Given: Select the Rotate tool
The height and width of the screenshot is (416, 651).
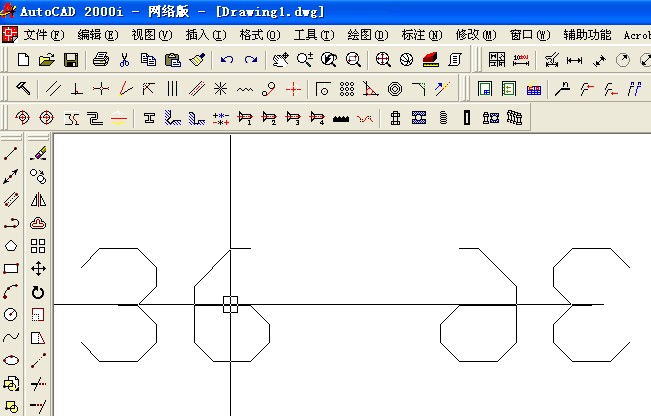Looking at the screenshot, I should point(38,292).
